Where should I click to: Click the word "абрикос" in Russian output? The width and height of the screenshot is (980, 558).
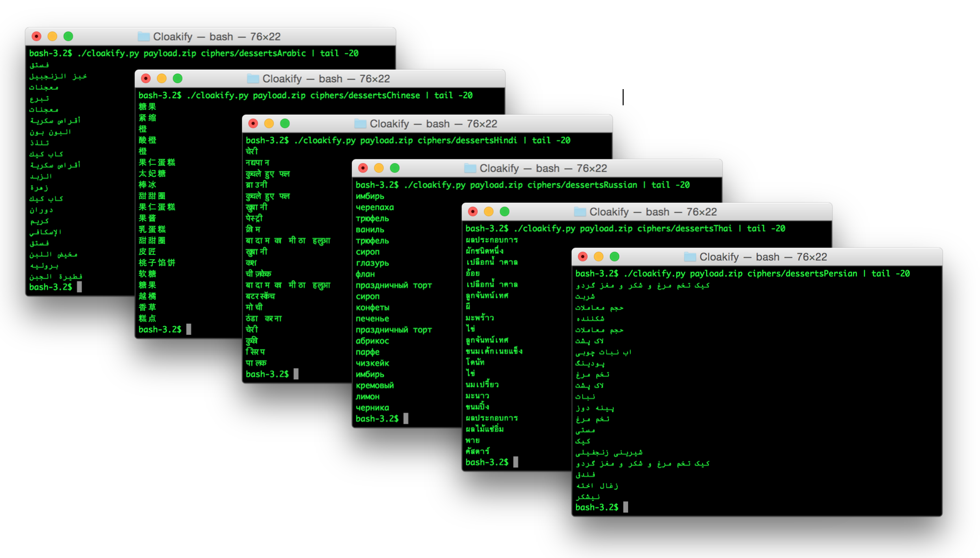(x=372, y=341)
